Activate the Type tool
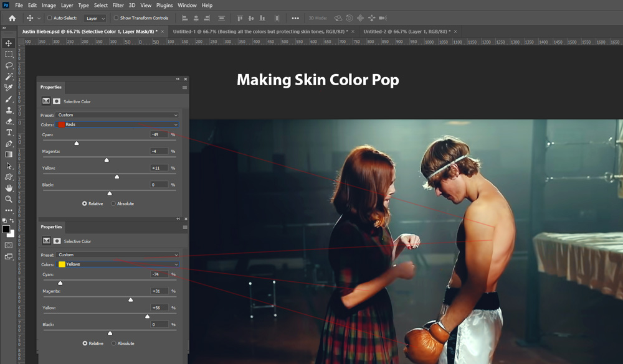 coord(9,132)
